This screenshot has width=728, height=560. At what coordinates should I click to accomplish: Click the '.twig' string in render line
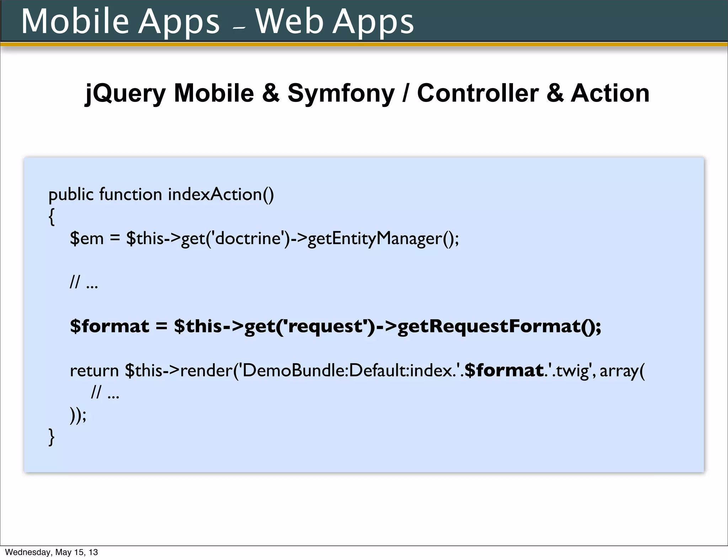coord(571,371)
